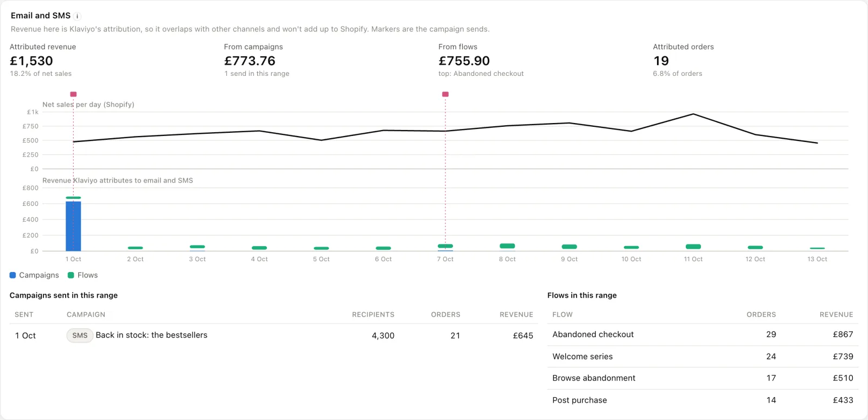Image resolution: width=868 pixels, height=420 pixels.
Task: Toggle the Flows legend swatch
Action: tap(71, 275)
